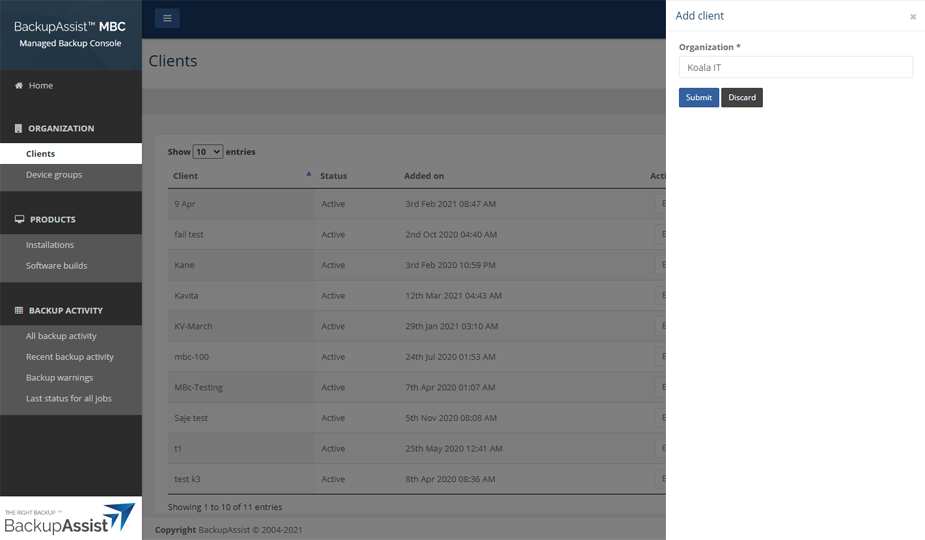Click the BackupAssist logo at bottom
The height and width of the screenshot is (540, 925).
70,518
